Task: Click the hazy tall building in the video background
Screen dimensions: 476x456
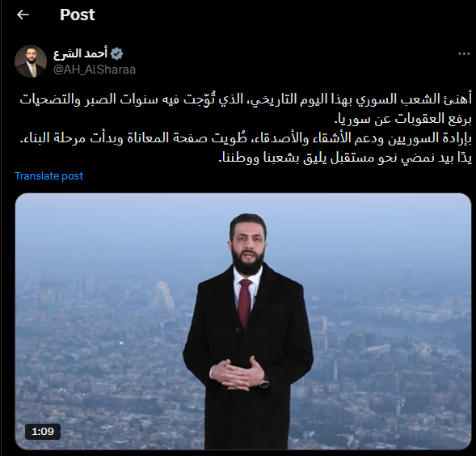Action: [165, 295]
